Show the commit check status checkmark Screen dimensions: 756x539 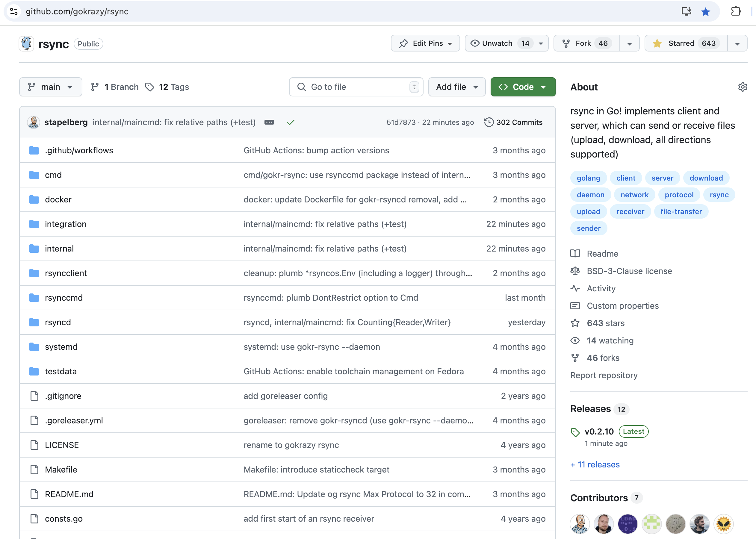(291, 122)
